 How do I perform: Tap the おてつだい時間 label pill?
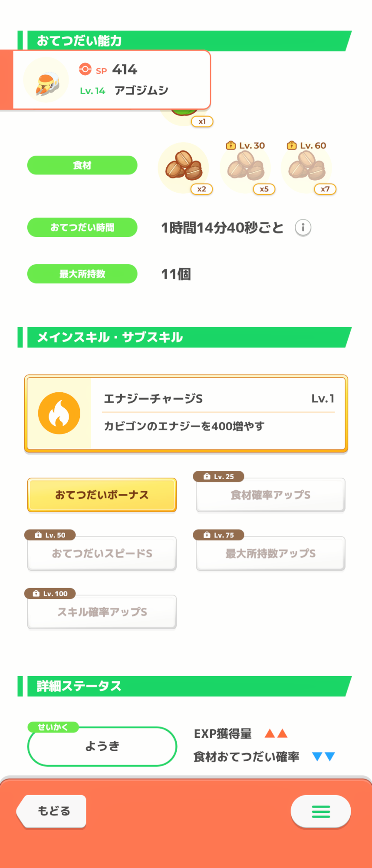click(x=82, y=227)
